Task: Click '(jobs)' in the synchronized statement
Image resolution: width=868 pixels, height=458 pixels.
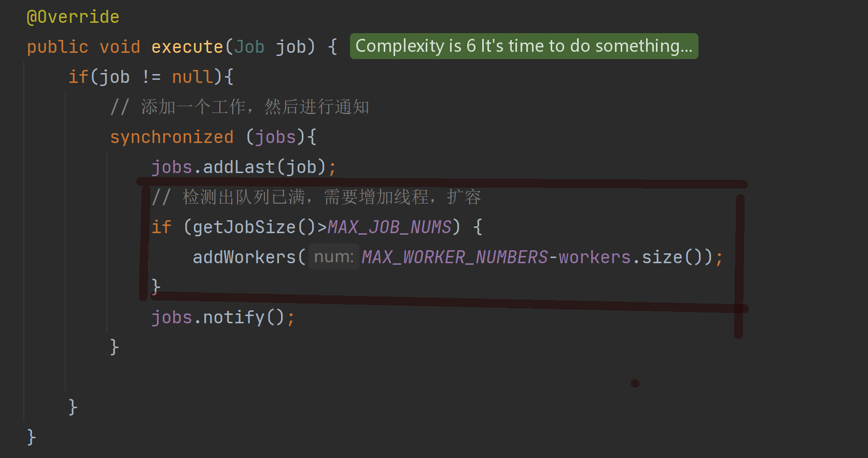Action: pyautogui.click(x=275, y=137)
